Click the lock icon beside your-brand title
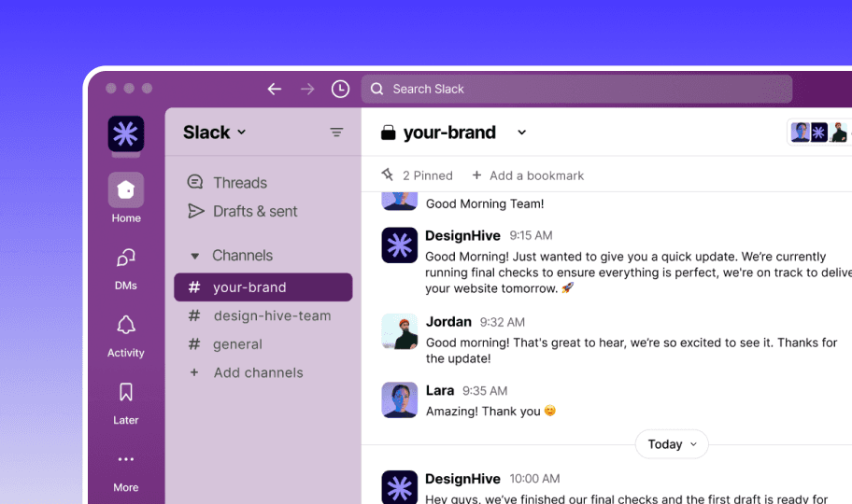Screen dimensions: 852x504 coord(389,133)
